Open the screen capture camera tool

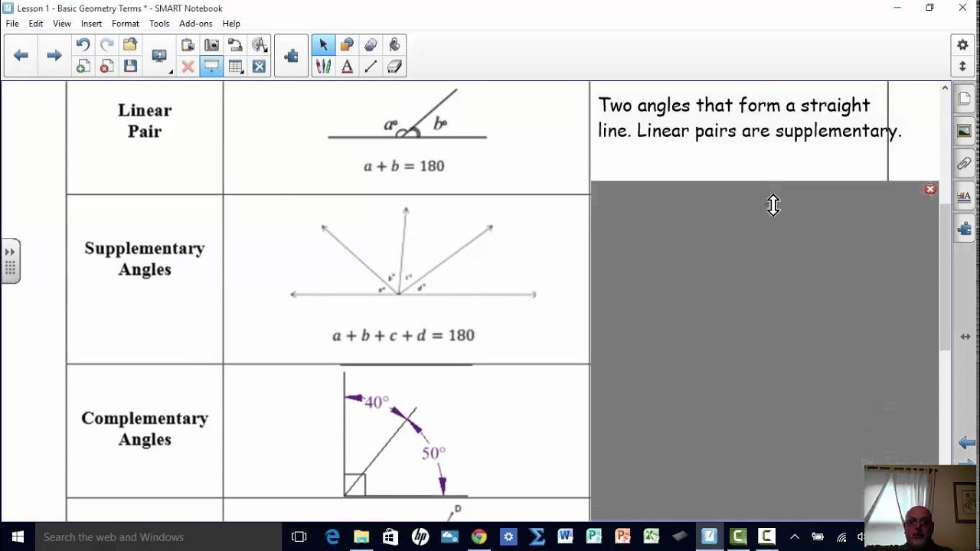(x=211, y=45)
